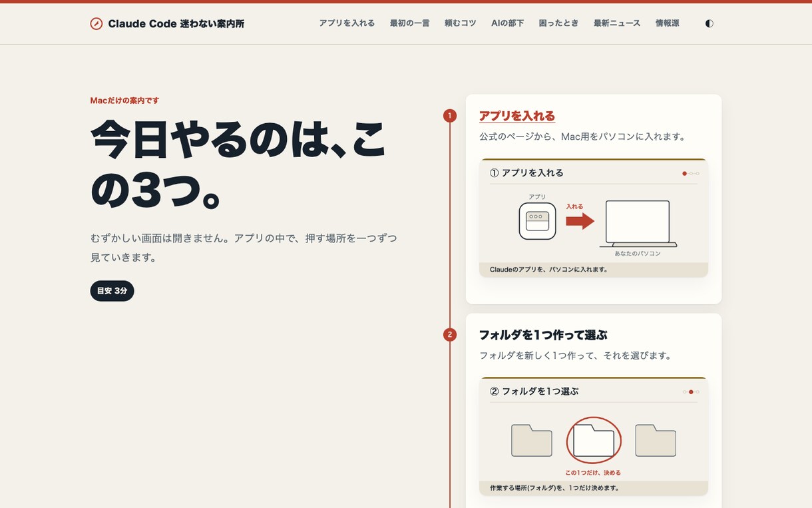The width and height of the screenshot is (812, 508).
Task: Click text 公式のページから、Mac用をパソコンに入れます。
Action: pos(582,136)
